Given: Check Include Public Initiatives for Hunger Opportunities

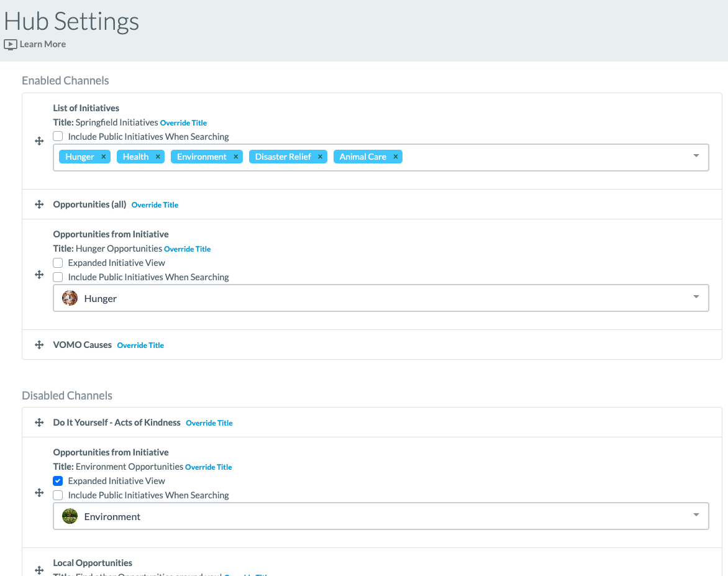Looking at the screenshot, I should click(58, 277).
